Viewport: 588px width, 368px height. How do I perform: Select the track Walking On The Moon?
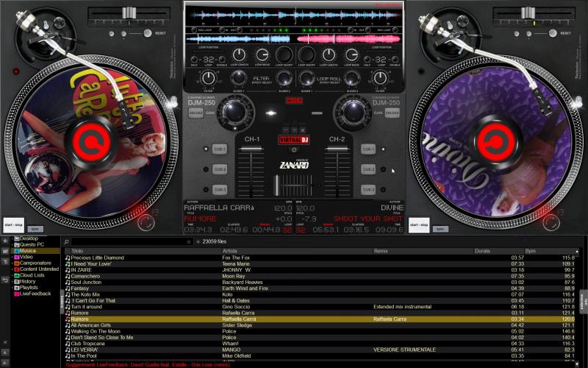pos(320,331)
